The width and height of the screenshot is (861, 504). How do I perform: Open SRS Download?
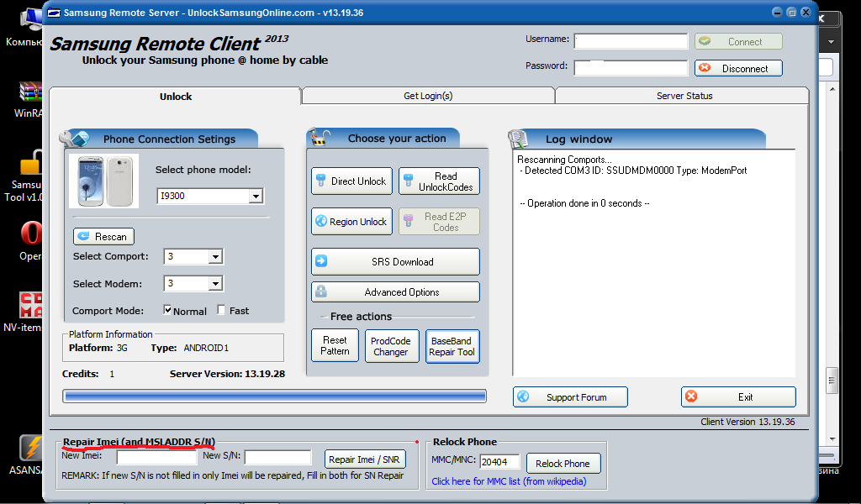tap(395, 262)
